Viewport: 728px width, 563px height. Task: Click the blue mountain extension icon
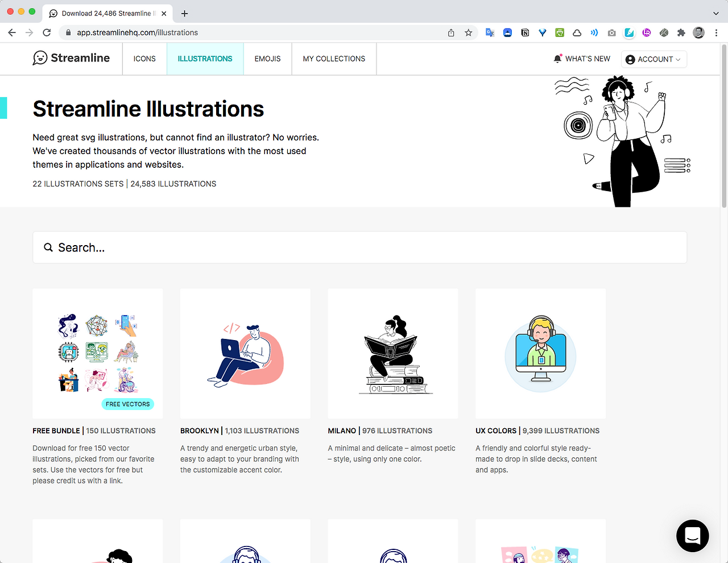(507, 33)
